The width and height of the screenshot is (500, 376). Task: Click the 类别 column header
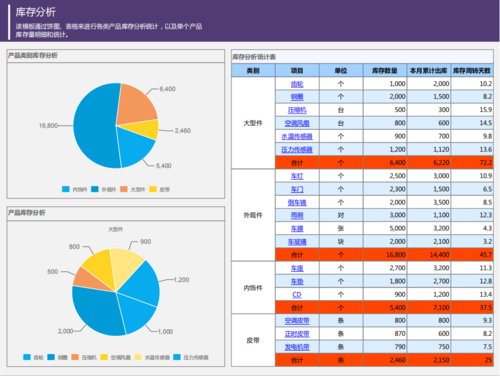click(253, 70)
